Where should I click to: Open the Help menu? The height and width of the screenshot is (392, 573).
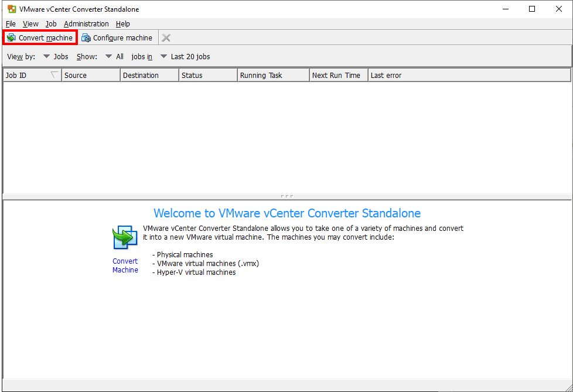point(122,23)
